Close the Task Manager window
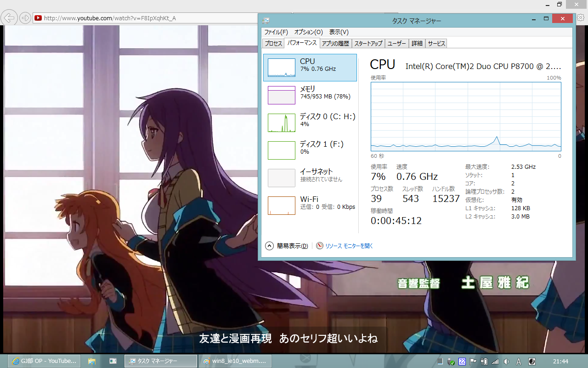 click(x=563, y=19)
